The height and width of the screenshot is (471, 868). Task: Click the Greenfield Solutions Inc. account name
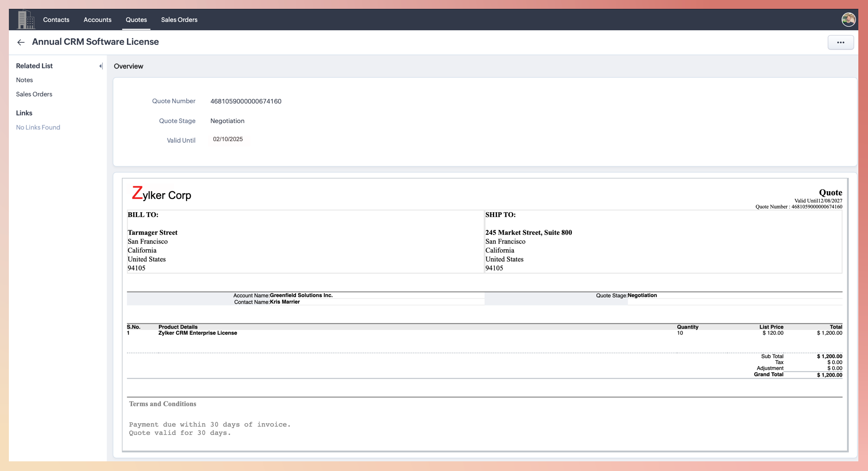[x=301, y=295]
